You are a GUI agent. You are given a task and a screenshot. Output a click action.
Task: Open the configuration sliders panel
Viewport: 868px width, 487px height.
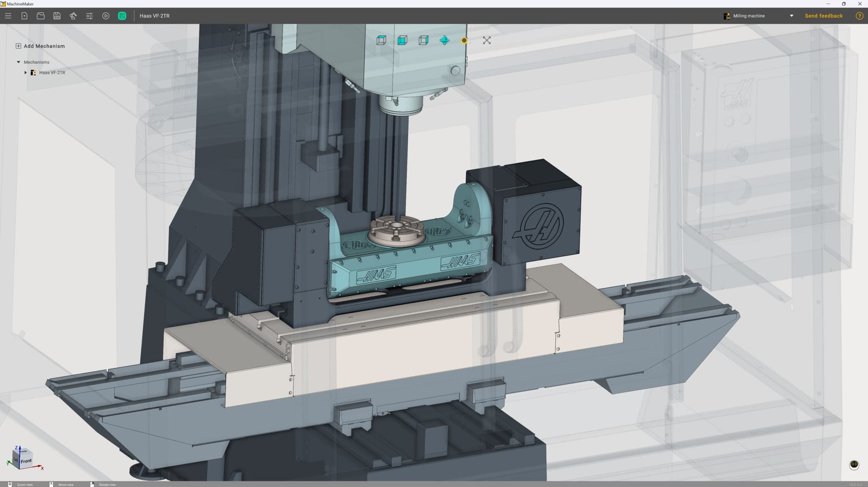point(90,16)
